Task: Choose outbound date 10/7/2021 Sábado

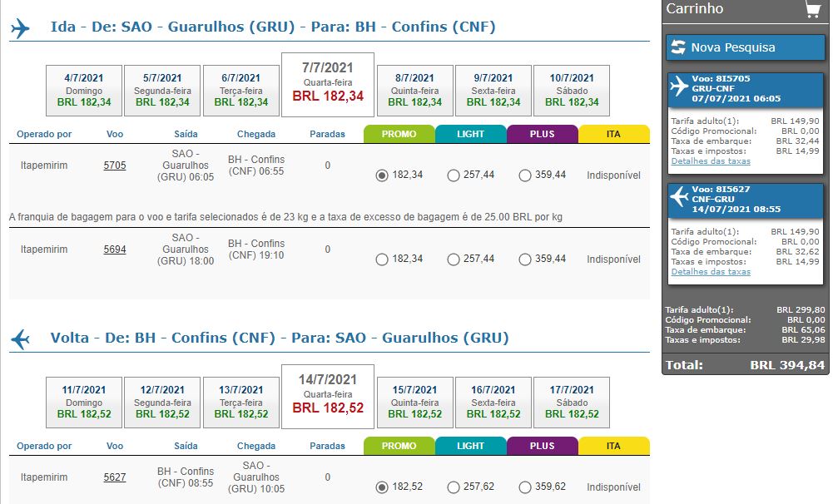Action: click(572, 91)
